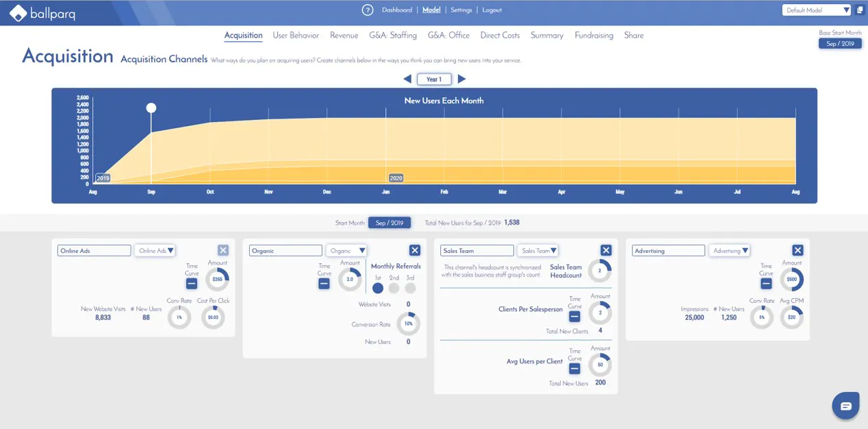Open Organic channel type dropdown
Viewport: 868px width, 429px height.
pyautogui.click(x=346, y=251)
